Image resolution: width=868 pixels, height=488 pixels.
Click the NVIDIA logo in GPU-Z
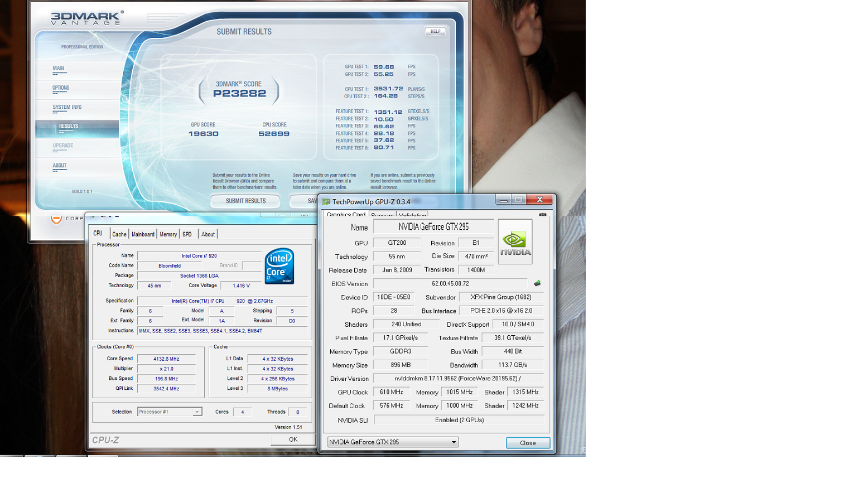click(x=515, y=241)
